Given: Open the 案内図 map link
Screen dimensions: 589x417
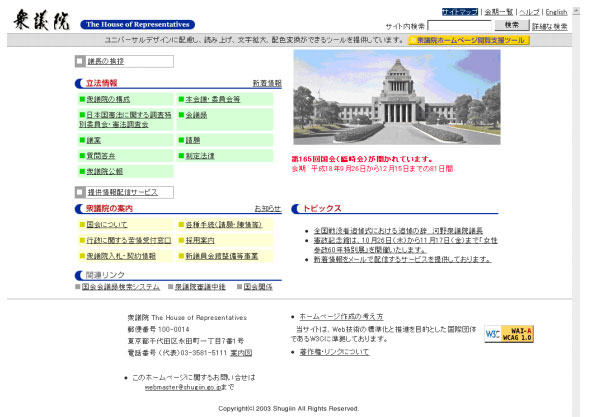Looking at the screenshot, I should 241,353.
